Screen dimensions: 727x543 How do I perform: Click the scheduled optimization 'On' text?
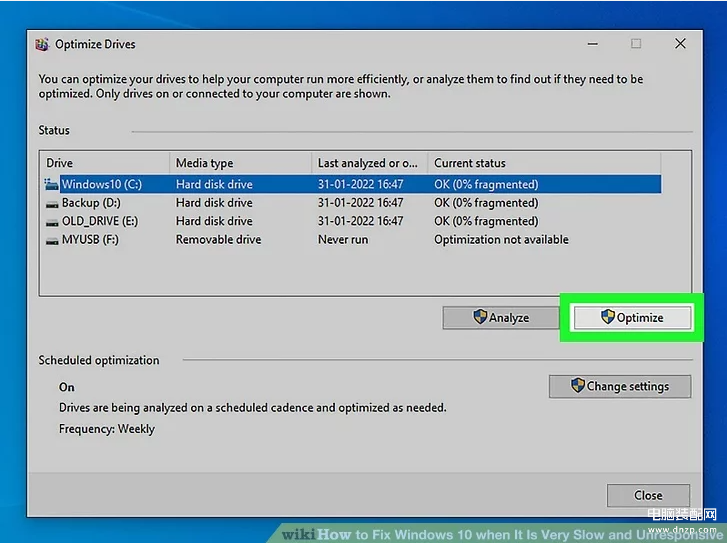66,387
